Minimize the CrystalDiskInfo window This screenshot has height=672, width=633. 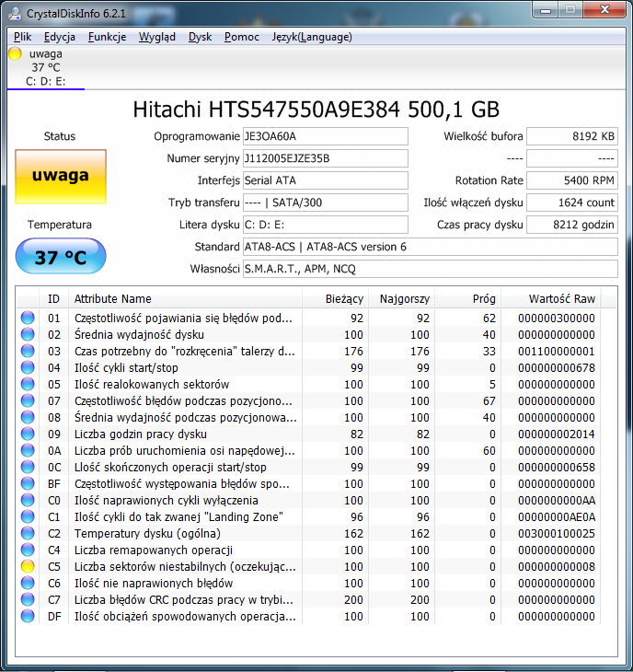click(546, 10)
